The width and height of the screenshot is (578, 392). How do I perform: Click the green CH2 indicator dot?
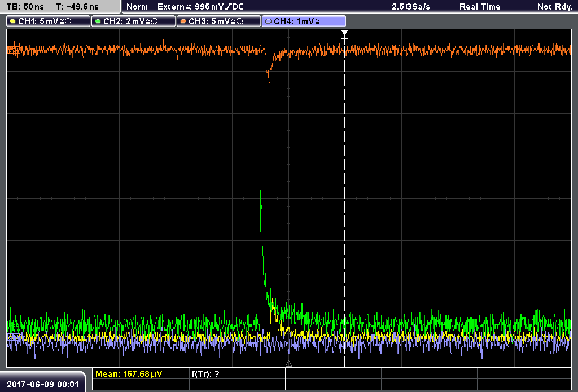click(x=98, y=21)
